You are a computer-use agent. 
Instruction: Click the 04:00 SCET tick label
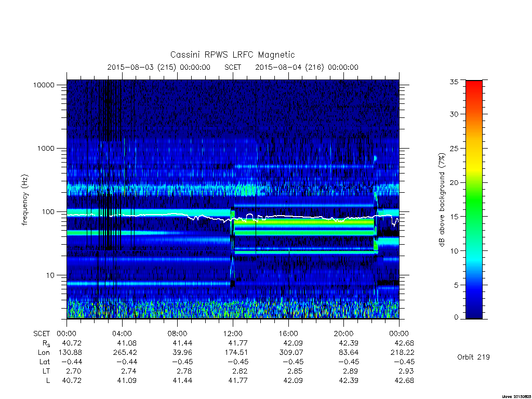[x=122, y=334]
